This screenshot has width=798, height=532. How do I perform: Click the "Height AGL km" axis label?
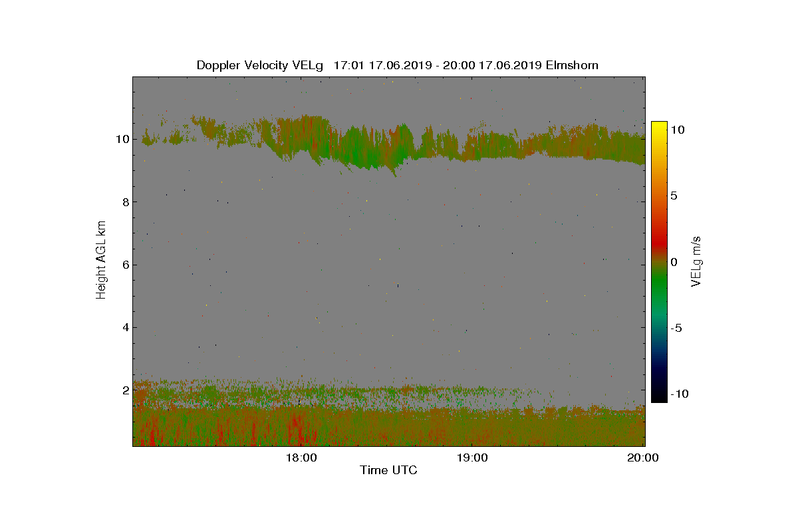[x=101, y=259]
